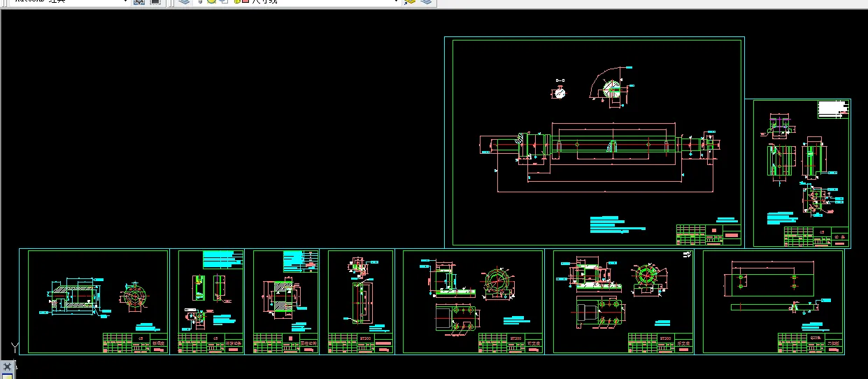
Task: Click the Q235A material text in title block
Action: pos(815,337)
